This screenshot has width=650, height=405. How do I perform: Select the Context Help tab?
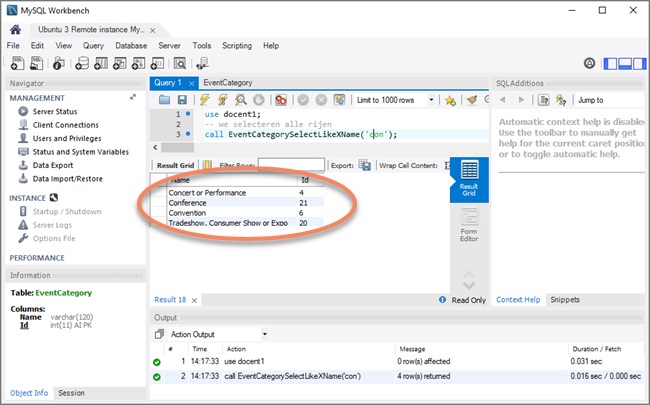tap(518, 300)
